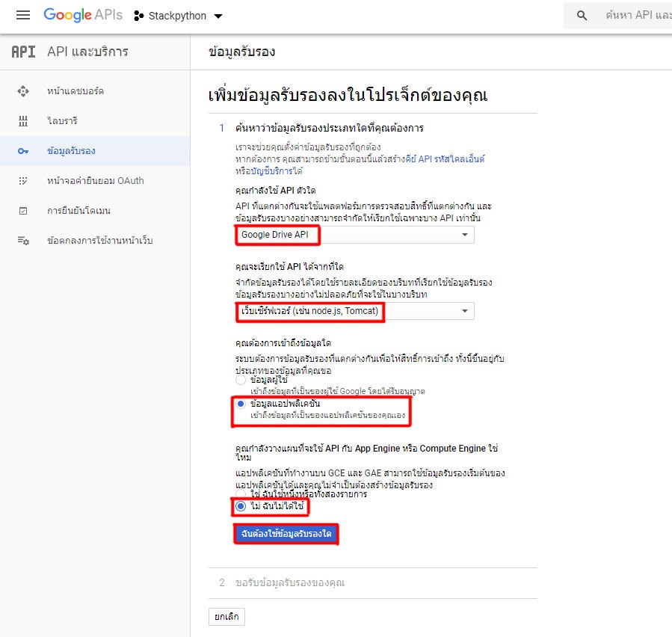672x637 pixels.
Task: Follow the รหัสไคลเอ็นต์ link
Action: point(460,159)
